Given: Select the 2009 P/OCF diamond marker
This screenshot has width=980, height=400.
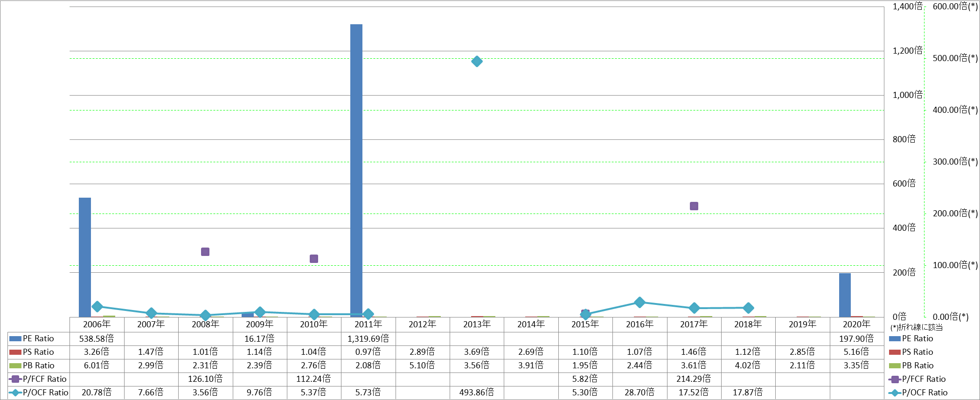Looking at the screenshot, I should tap(260, 312).
